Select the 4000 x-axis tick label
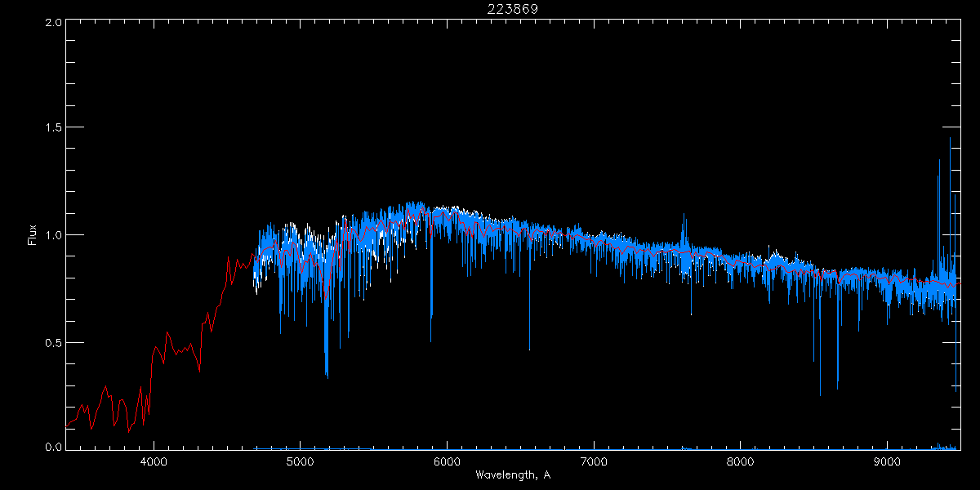This screenshot has height=490, width=980. [154, 461]
